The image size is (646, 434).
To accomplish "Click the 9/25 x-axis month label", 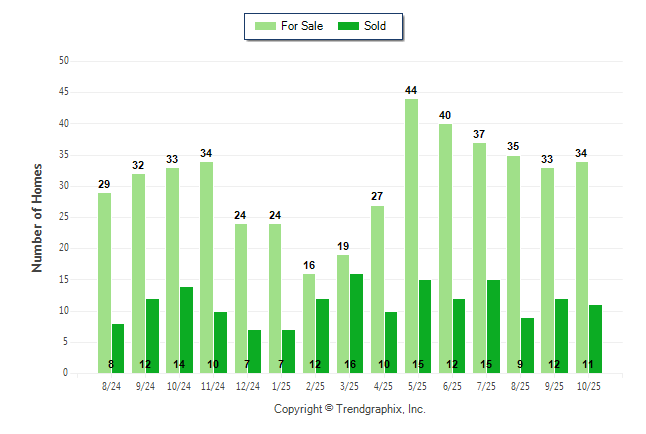I will tap(555, 385).
